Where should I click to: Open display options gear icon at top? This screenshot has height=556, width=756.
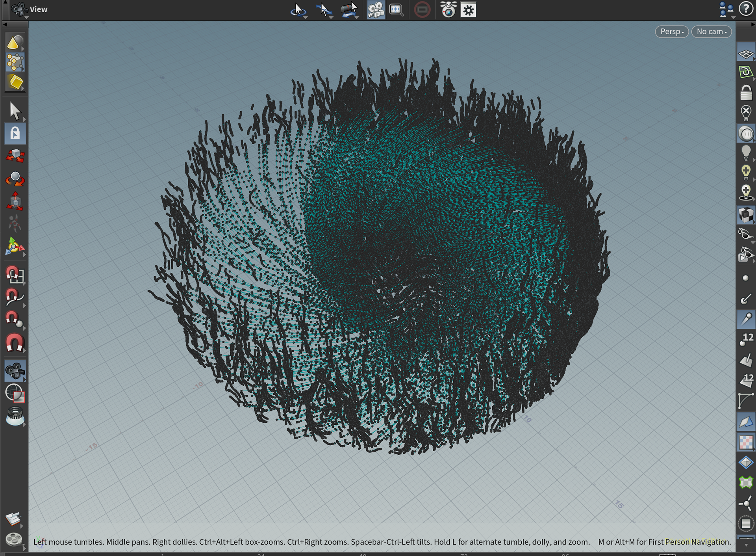click(468, 9)
